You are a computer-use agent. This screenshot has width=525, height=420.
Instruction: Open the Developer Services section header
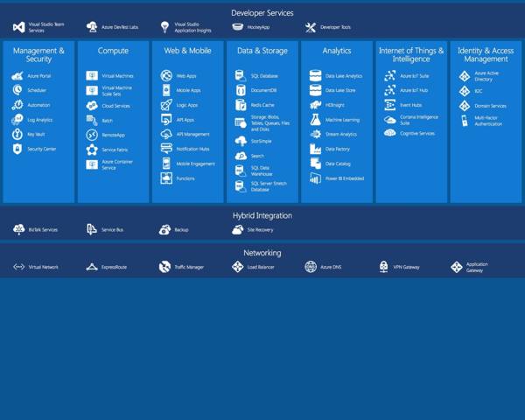coord(262,13)
